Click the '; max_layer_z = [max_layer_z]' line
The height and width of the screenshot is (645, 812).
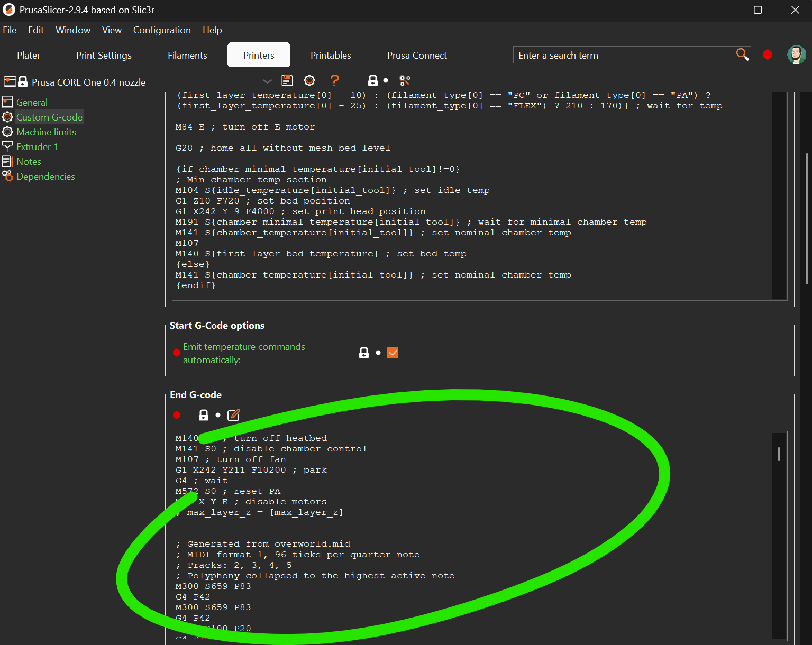259,512
